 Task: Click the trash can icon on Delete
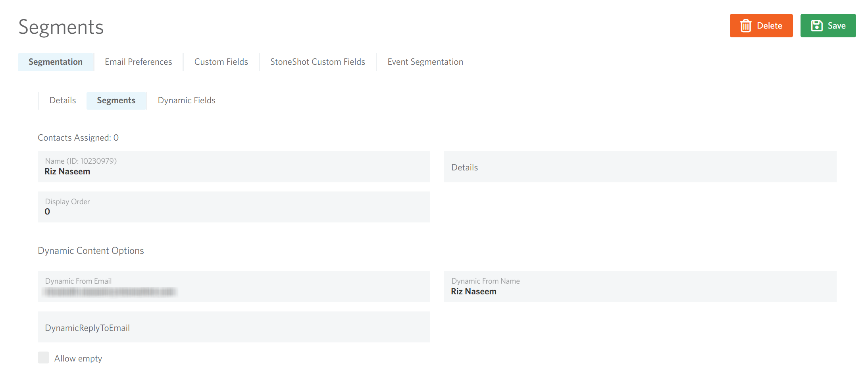746,26
